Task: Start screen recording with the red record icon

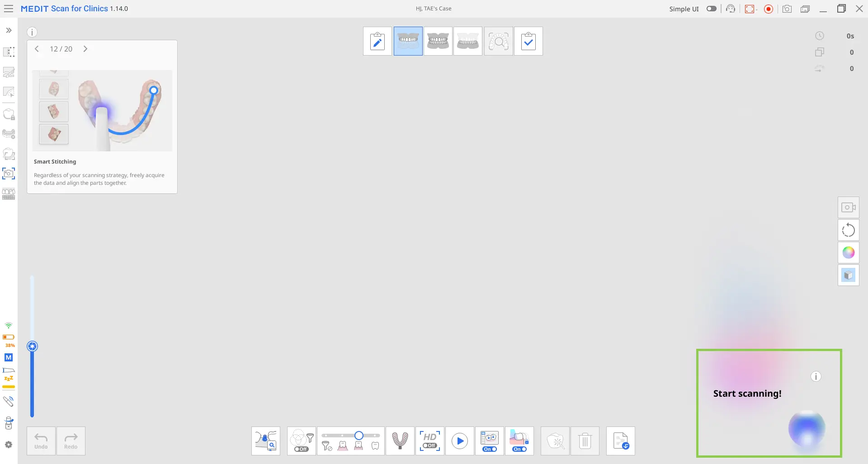Action: click(x=769, y=9)
